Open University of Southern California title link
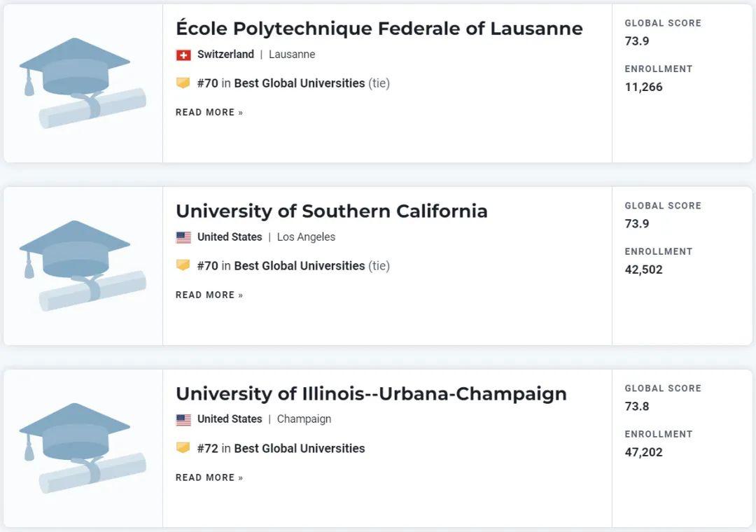 click(331, 211)
